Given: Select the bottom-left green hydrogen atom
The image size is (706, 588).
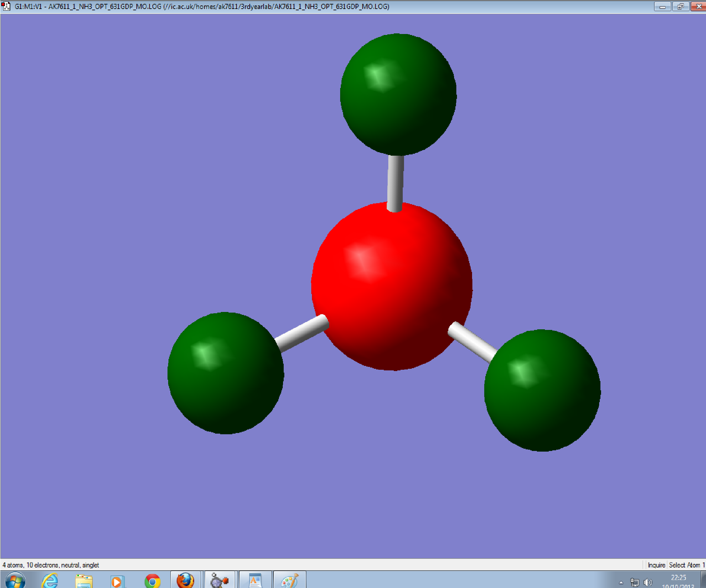Looking at the screenshot, I should (226, 373).
